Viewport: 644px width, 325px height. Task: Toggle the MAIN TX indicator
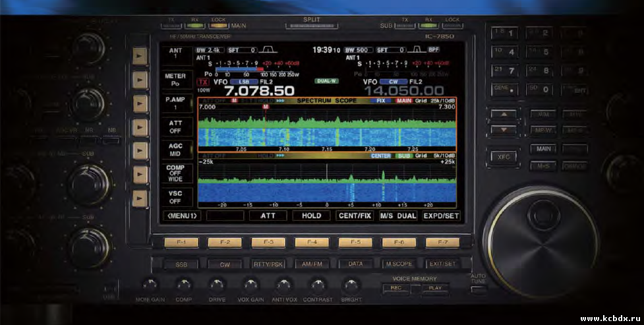171,26
